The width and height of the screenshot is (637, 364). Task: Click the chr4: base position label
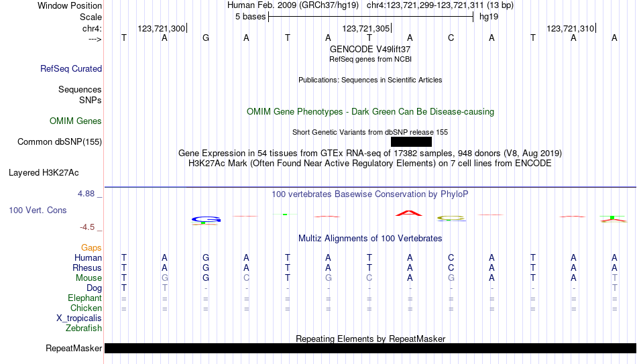pos(92,28)
